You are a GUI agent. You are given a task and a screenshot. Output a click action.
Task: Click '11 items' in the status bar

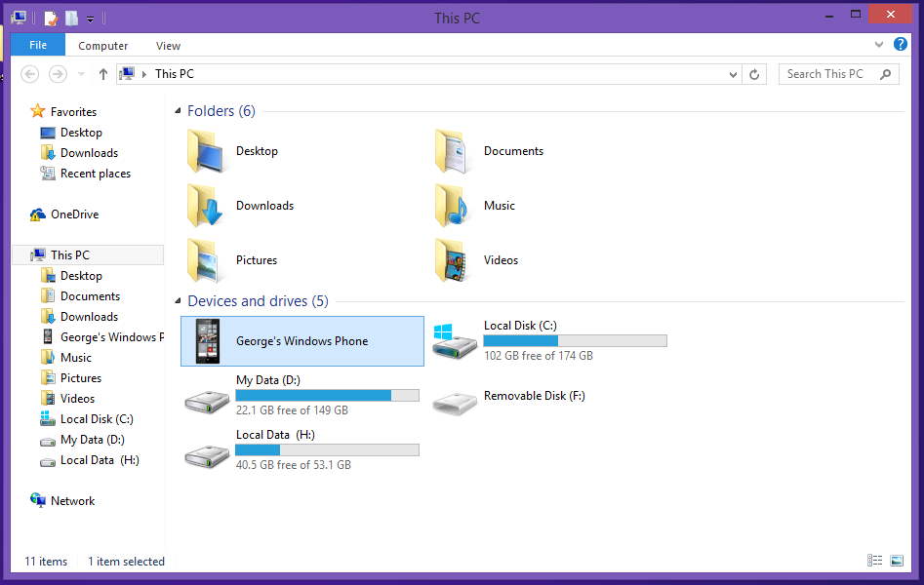tap(46, 562)
